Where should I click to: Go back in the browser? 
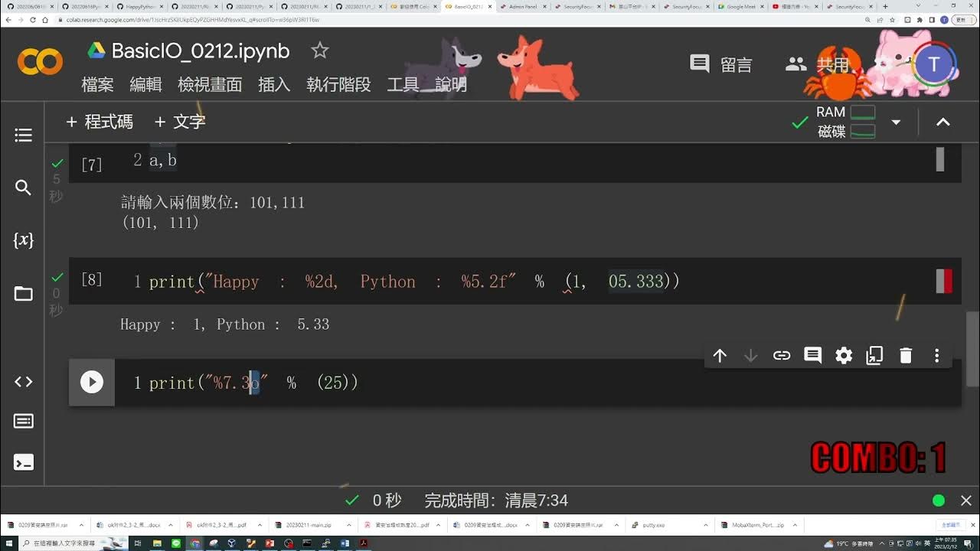coord(8,19)
